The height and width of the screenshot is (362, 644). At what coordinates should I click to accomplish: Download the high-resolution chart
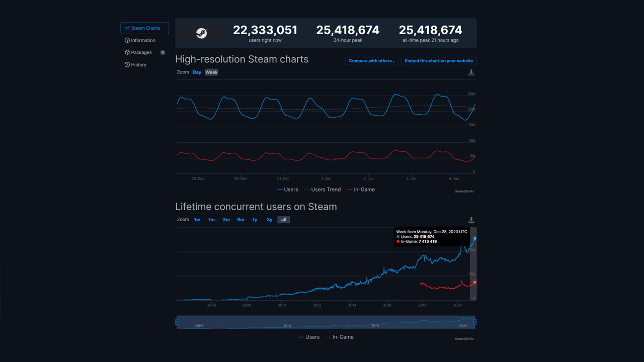[471, 72]
